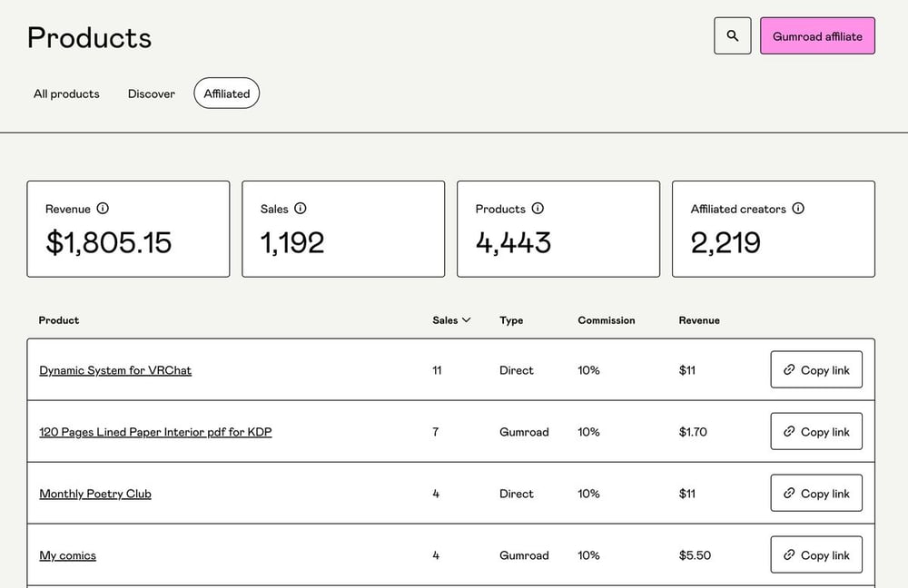Click the Gumroad affiliate button
This screenshot has height=588, width=908.
(x=816, y=35)
